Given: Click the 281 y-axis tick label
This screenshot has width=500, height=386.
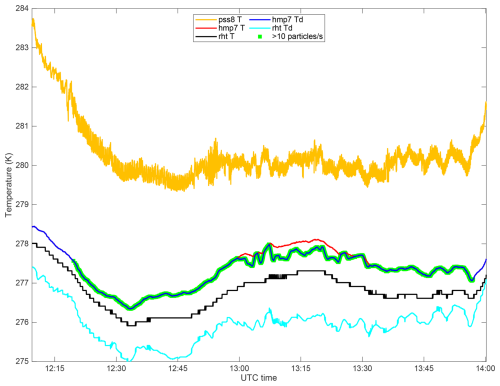Looking at the screenshot, I should click(x=22, y=126).
